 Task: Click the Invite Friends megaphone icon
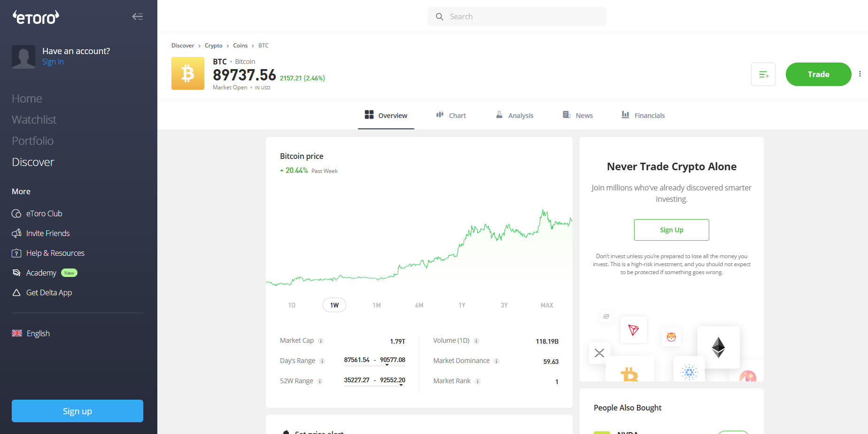click(x=16, y=233)
